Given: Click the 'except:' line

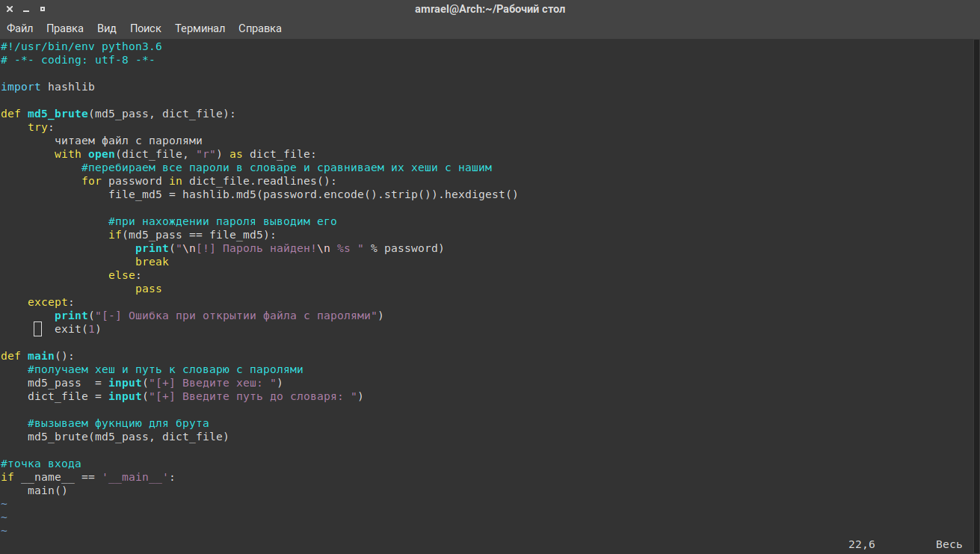Looking at the screenshot, I should (51, 302).
